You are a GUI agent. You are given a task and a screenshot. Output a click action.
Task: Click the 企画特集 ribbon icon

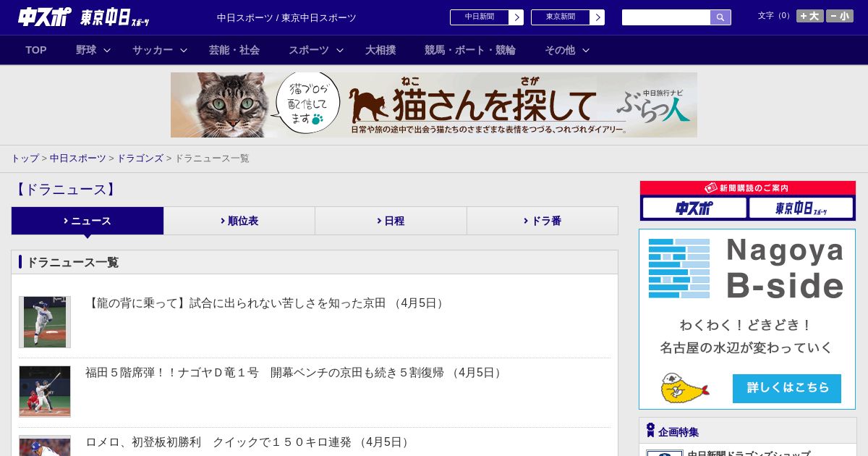(x=650, y=431)
